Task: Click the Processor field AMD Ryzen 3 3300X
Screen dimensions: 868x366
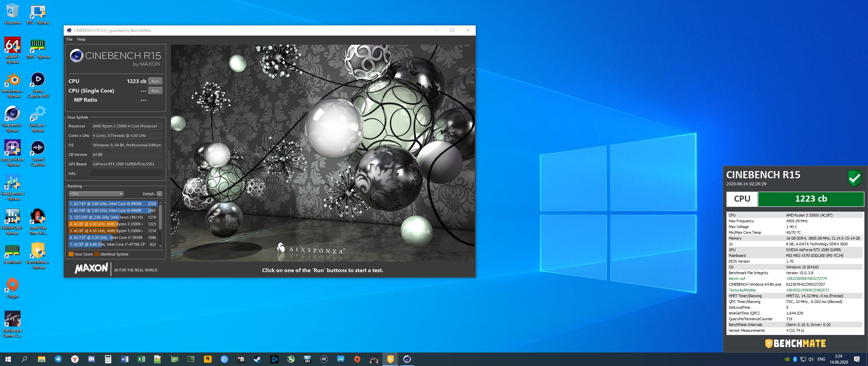Action: tap(126, 126)
